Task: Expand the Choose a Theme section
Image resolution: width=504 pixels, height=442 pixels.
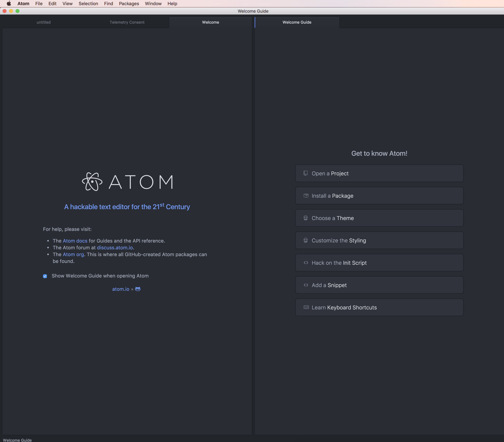Action: click(x=379, y=218)
